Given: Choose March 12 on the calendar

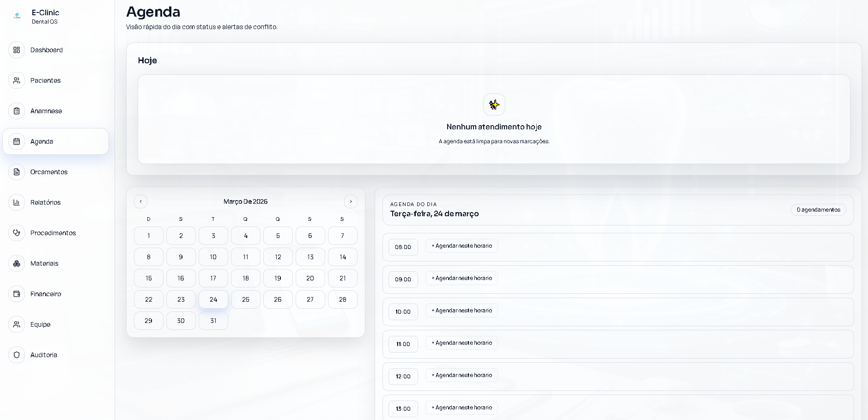Looking at the screenshot, I should [278, 257].
